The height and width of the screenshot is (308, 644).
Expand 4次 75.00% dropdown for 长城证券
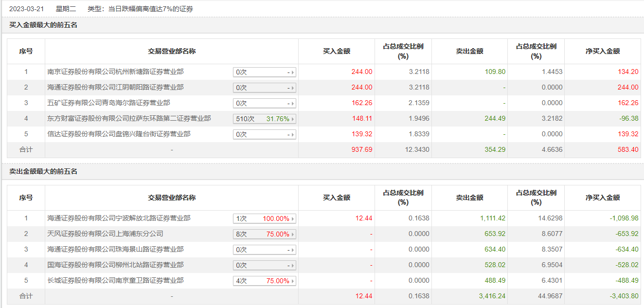tap(265, 281)
